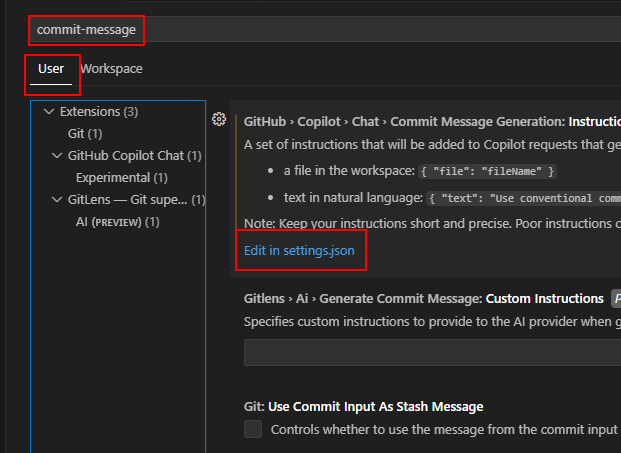Select Git (1) in the settings tree
The height and width of the screenshot is (453, 621).
(x=85, y=134)
